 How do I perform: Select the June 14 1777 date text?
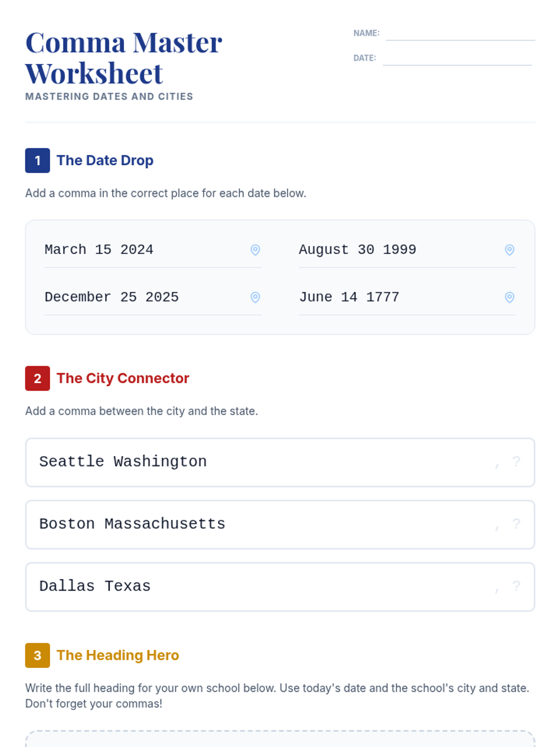coord(349,297)
